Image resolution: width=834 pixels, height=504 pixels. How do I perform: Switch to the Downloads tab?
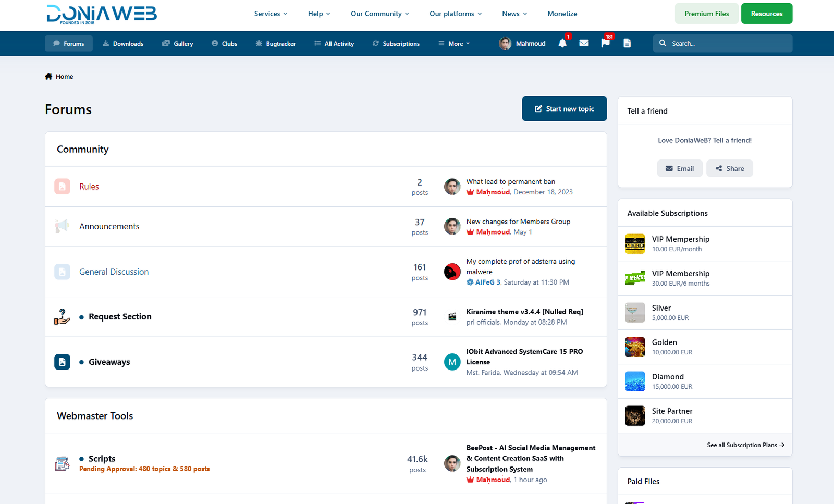coord(123,44)
